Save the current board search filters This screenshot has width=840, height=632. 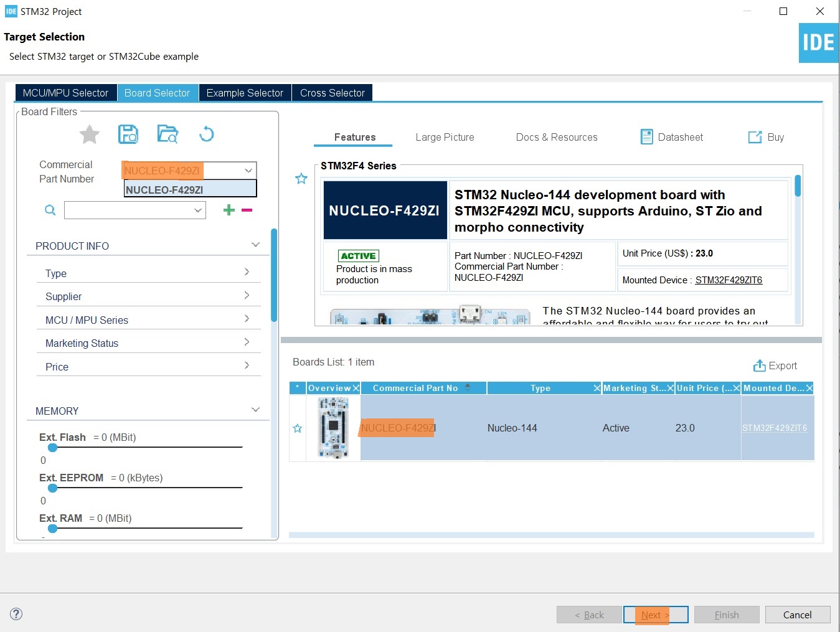[x=128, y=134]
